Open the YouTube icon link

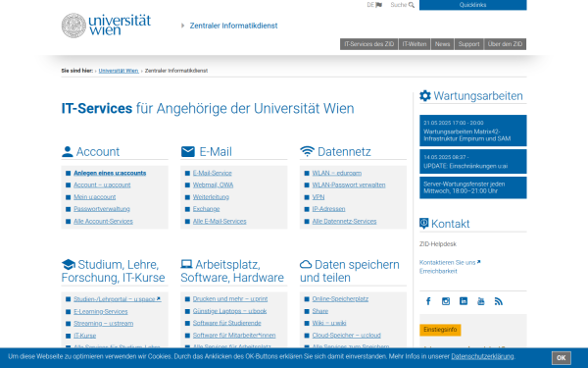pyautogui.click(x=481, y=301)
